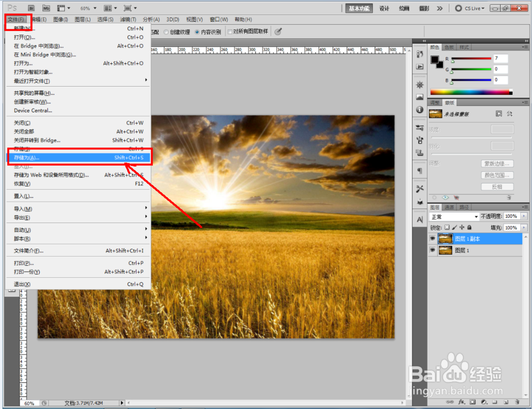Open the 滤镜(T) menu
Screen dimensions: 532x409
(128, 19)
